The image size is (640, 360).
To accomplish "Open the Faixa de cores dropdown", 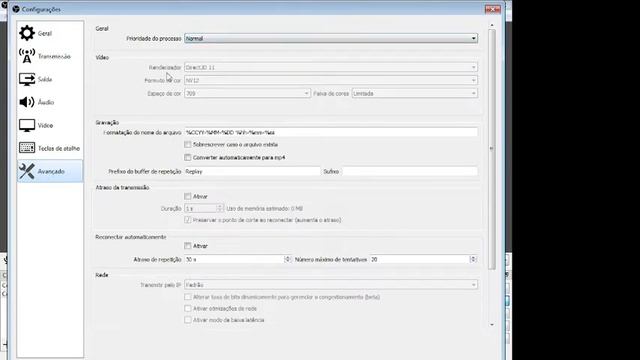I will point(415,93).
